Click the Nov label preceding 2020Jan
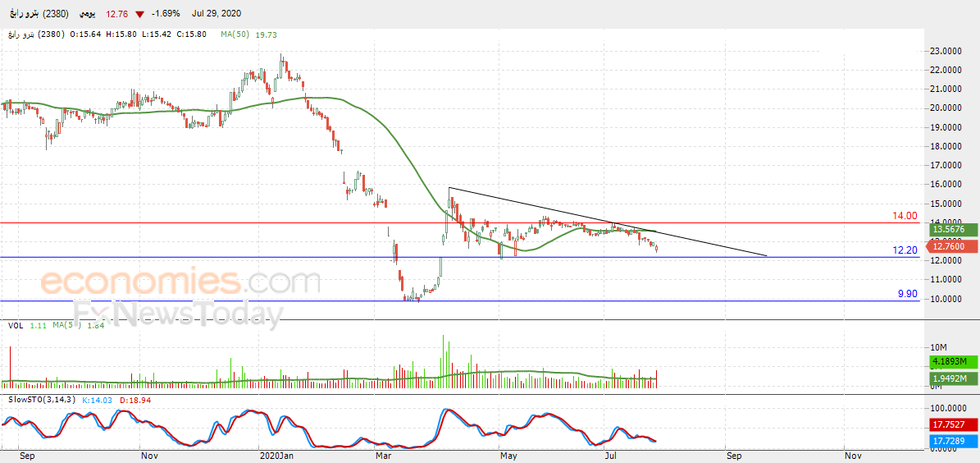Screen dimensions: 980x463 [148, 456]
